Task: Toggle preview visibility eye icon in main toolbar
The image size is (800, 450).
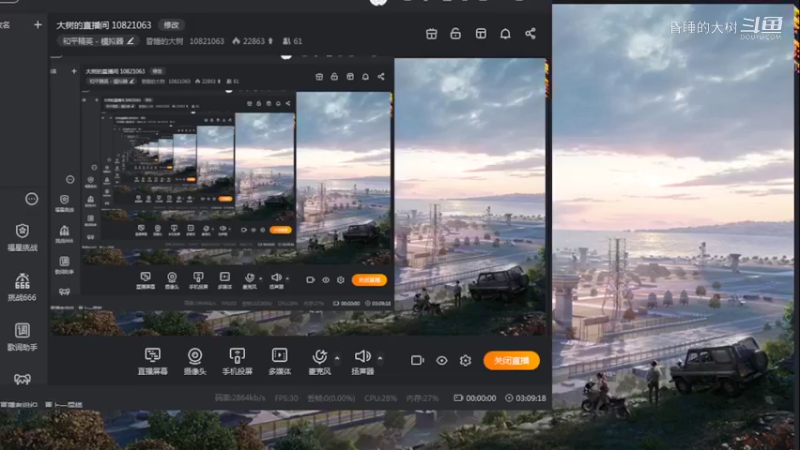Action: pos(442,360)
